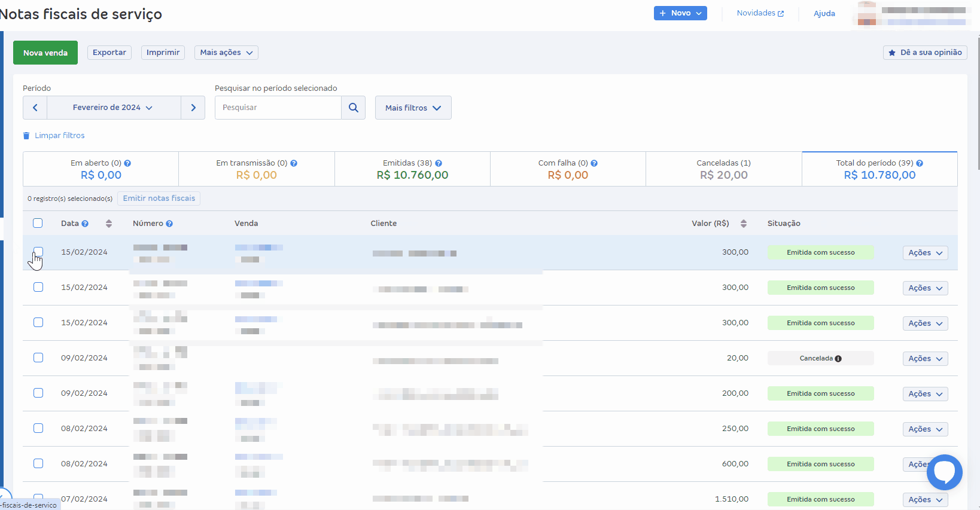Click help icon next to Número header
Viewport: 980px width, 510px height.
(x=169, y=224)
